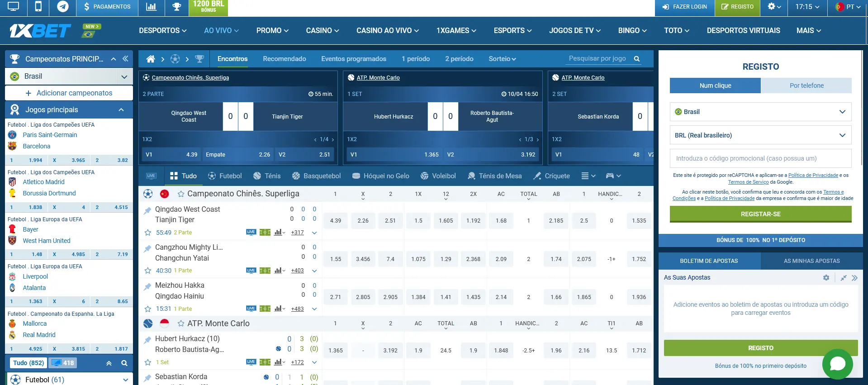Filter by Hóquei no Gelo sport
This screenshot has height=385, width=868.
tap(381, 176)
